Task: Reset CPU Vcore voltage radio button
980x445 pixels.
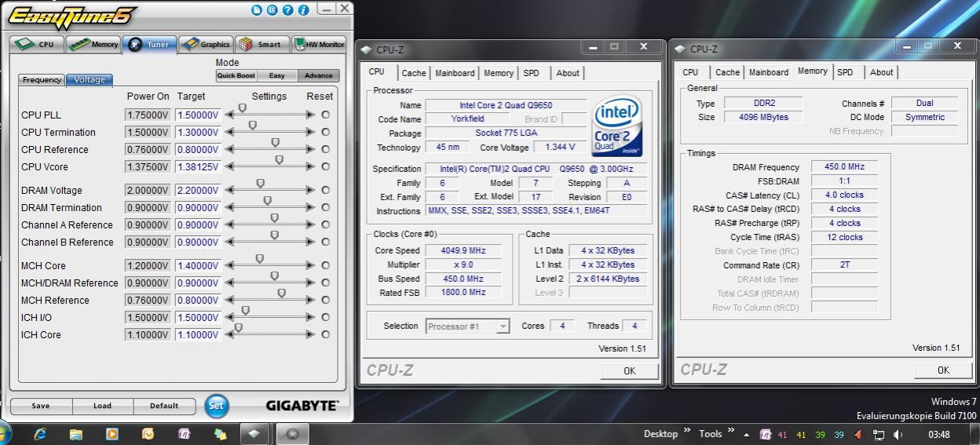Action: pyautogui.click(x=325, y=166)
